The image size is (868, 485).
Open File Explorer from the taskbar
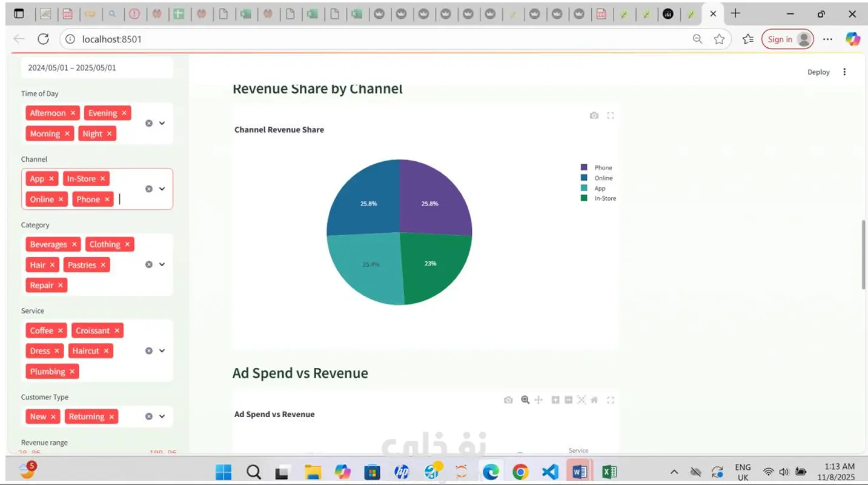coord(313,472)
